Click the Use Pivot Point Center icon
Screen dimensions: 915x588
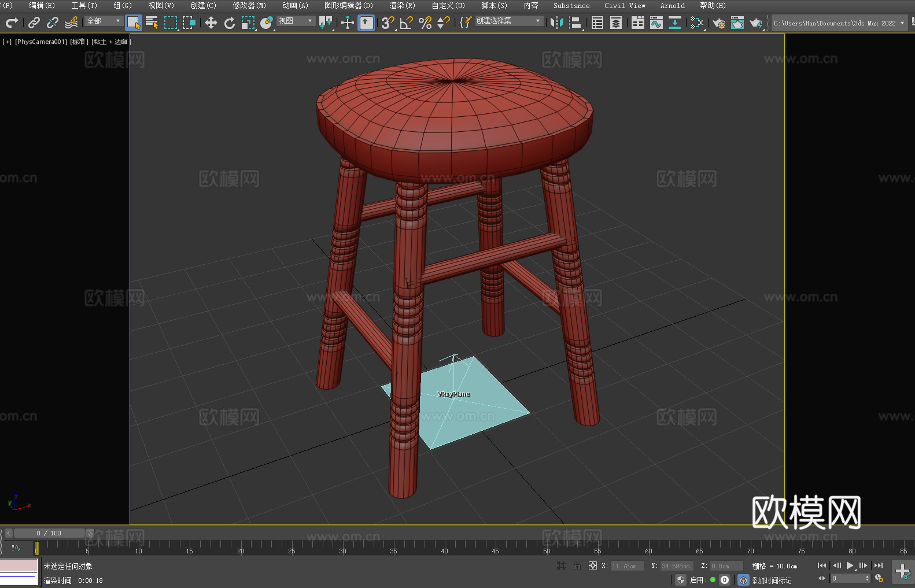(326, 23)
